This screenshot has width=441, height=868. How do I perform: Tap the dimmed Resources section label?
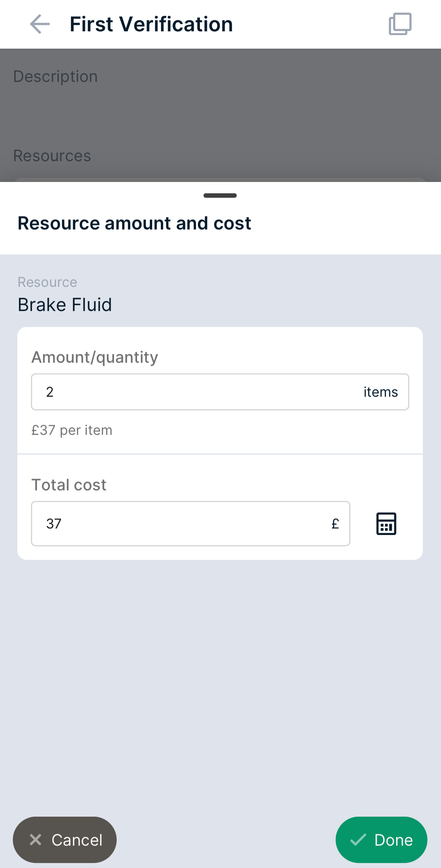click(52, 155)
